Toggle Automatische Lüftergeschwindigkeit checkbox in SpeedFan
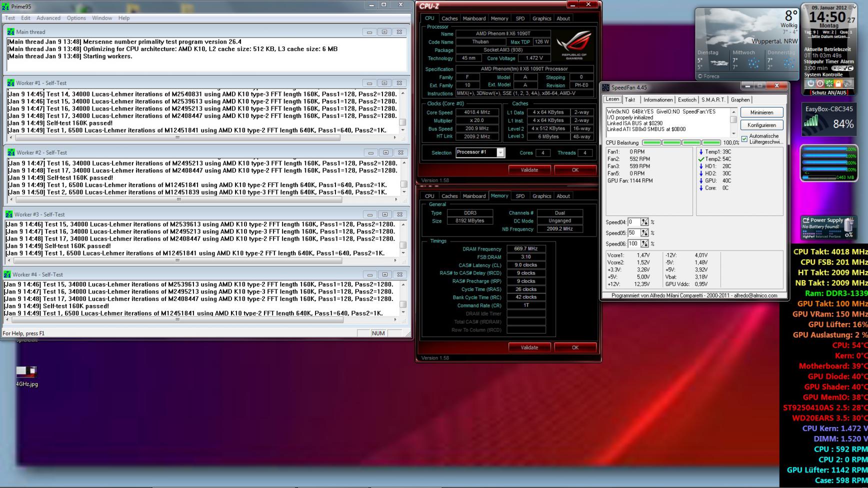This screenshot has height=488, width=868. (x=744, y=139)
